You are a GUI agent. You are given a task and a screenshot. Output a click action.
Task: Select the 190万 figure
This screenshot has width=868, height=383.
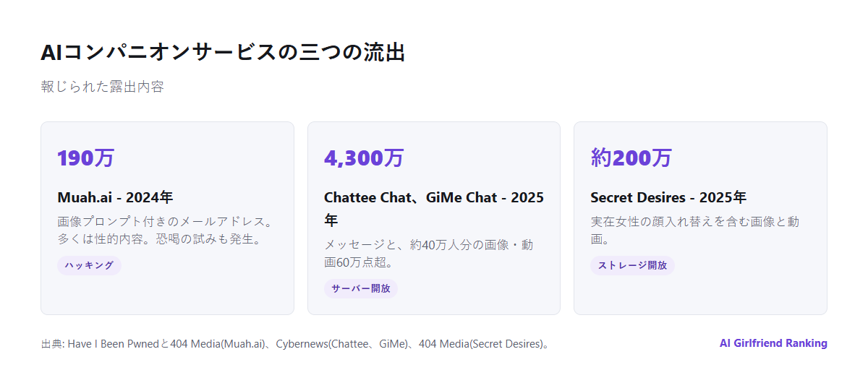86,158
